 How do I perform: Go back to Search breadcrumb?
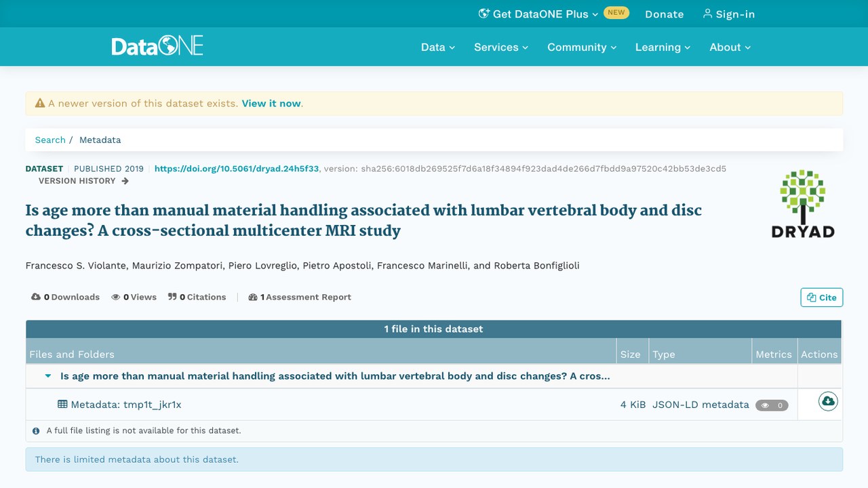(x=50, y=140)
